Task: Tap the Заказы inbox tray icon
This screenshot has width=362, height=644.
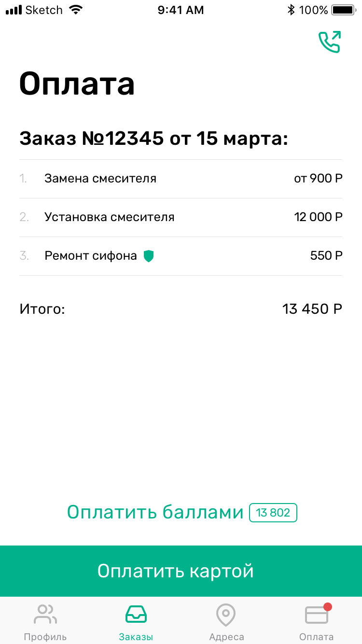Action: tap(136, 614)
